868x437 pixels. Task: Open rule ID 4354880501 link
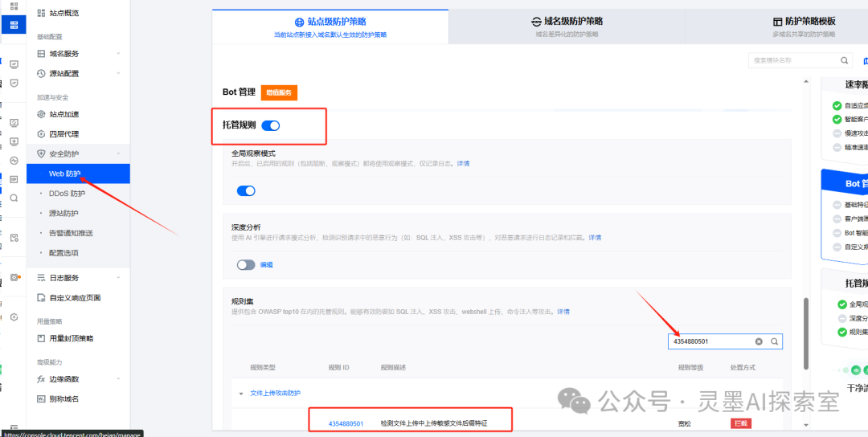click(346, 423)
